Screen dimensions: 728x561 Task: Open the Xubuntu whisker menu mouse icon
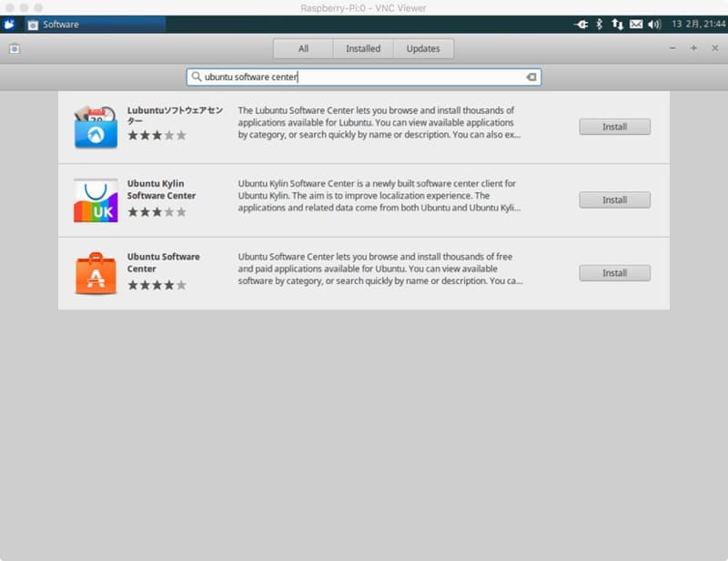click(x=9, y=25)
